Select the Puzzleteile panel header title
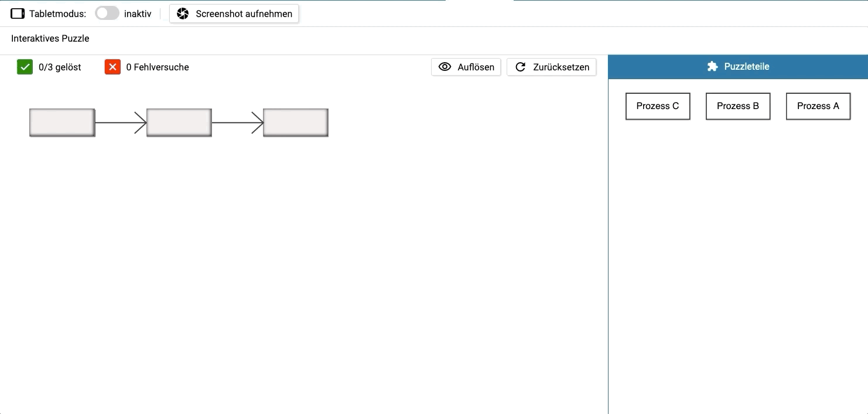The height and width of the screenshot is (414, 868). [746, 66]
